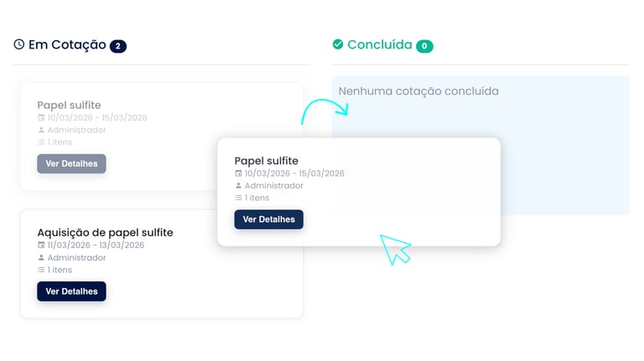
Task: Click the cyan cursor pointer graphic
Action: click(395, 250)
